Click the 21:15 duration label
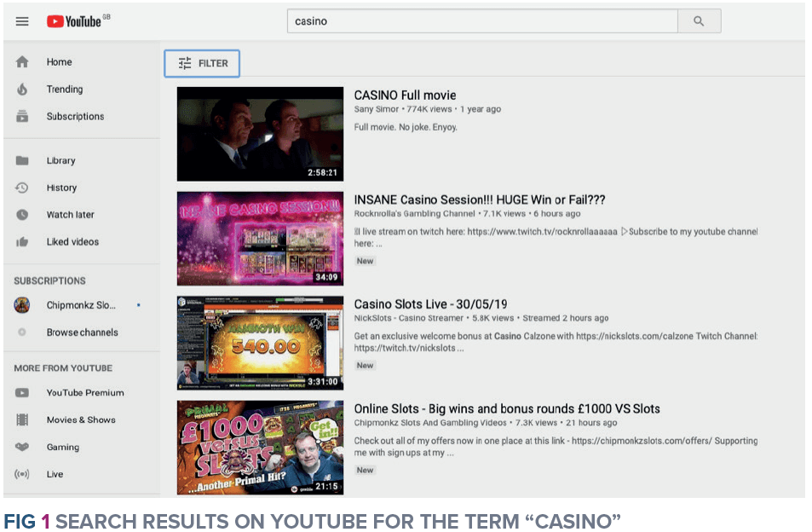This screenshot has height=532, width=812. 327,486
